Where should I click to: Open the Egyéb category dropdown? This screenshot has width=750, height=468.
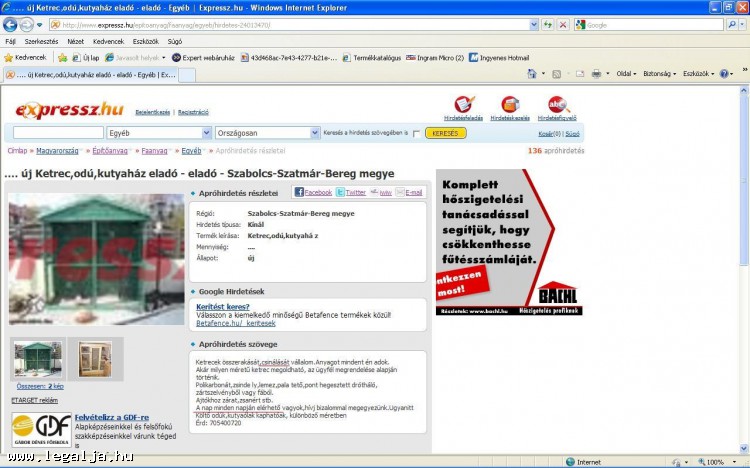point(158,133)
